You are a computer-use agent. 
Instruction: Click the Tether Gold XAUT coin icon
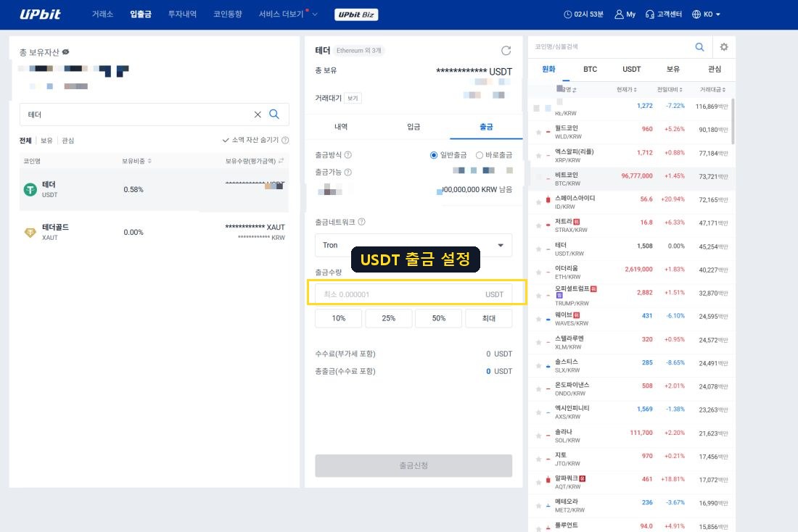point(30,233)
